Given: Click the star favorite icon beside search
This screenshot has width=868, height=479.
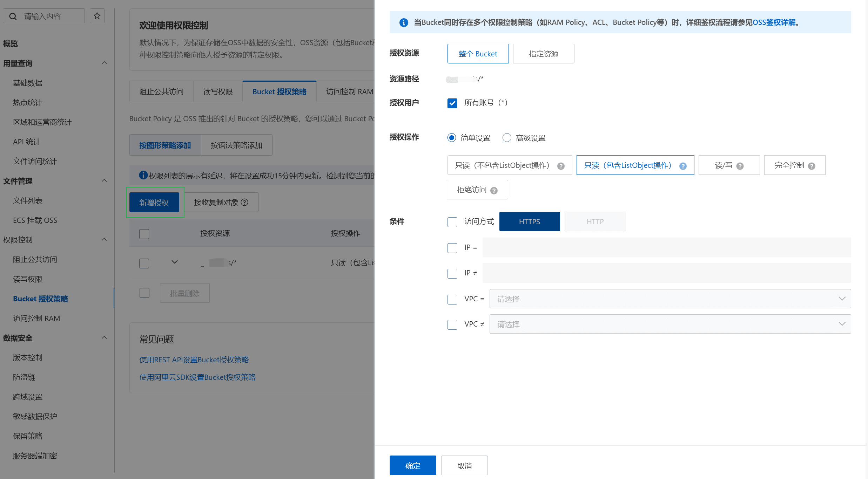Looking at the screenshot, I should (97, 16).
